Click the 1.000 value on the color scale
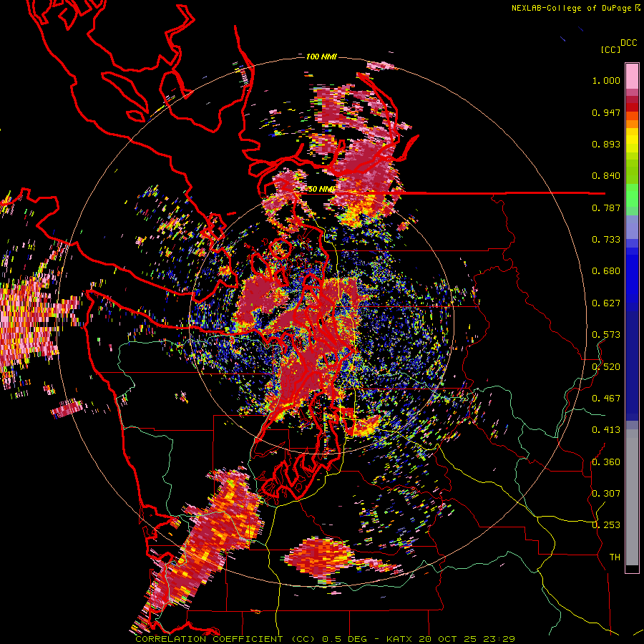The image size is (644, 644). [x=606, y=80]
